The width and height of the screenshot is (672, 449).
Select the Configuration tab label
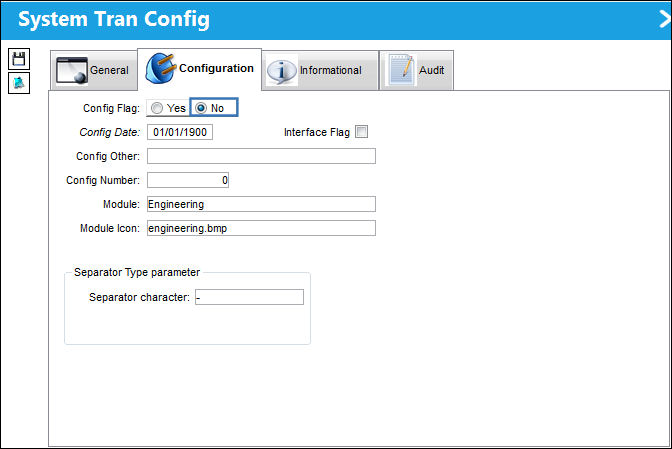point(216,68)
